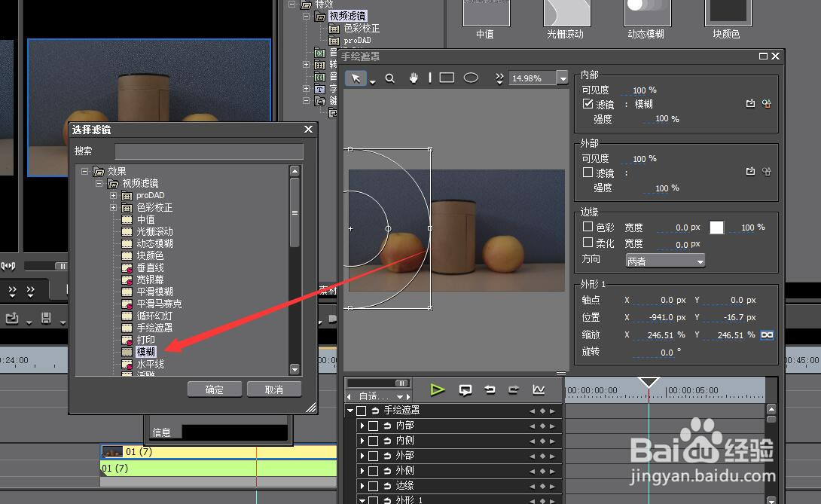Select 动态模糊 in filter dialog list
Screen dimensions: 821x504
tap(154, 243)
